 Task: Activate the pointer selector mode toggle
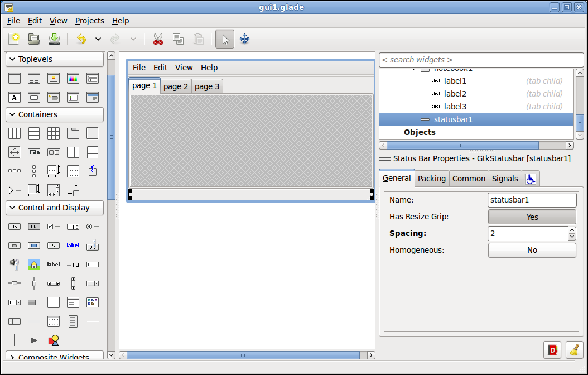(225, 39)
